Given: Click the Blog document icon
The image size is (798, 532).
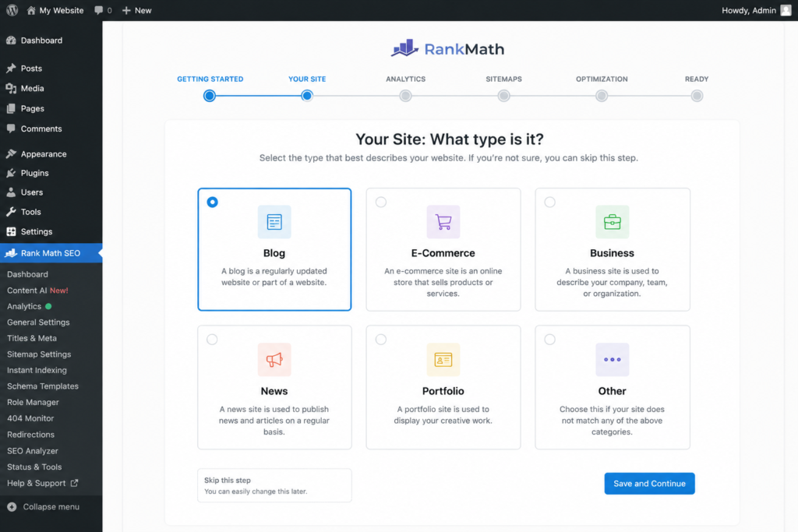Looking at the screenshot, I should (x=274, y=222).
